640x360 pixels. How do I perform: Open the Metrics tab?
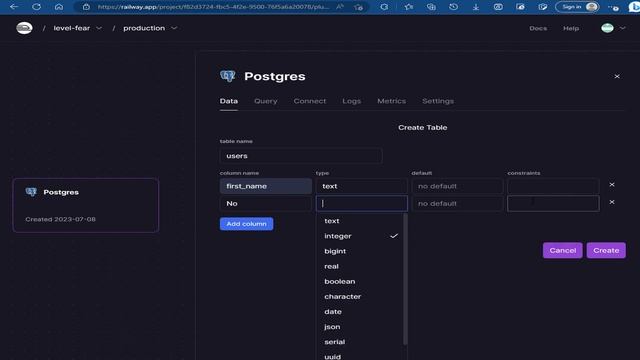(x=391, y=101)
